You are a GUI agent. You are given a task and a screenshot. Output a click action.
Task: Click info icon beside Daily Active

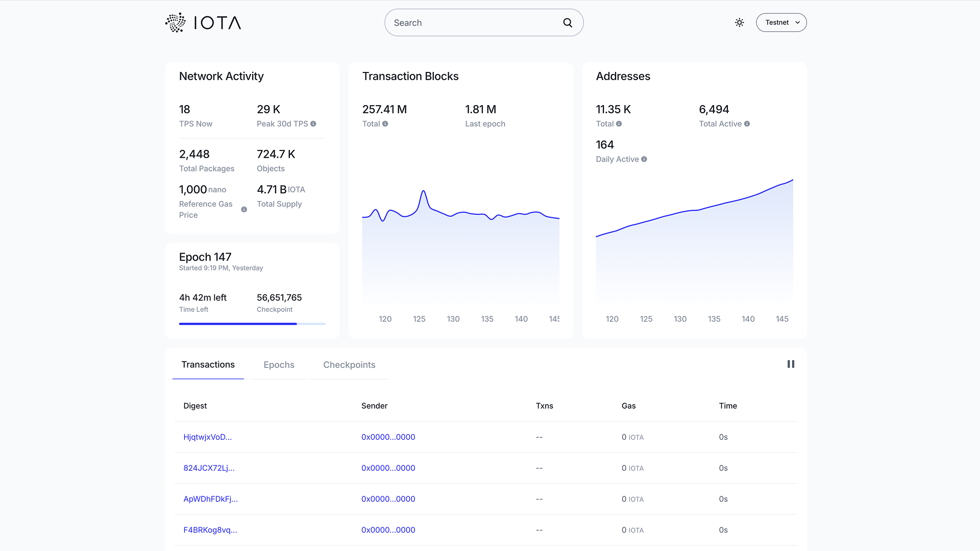point(644,159)
